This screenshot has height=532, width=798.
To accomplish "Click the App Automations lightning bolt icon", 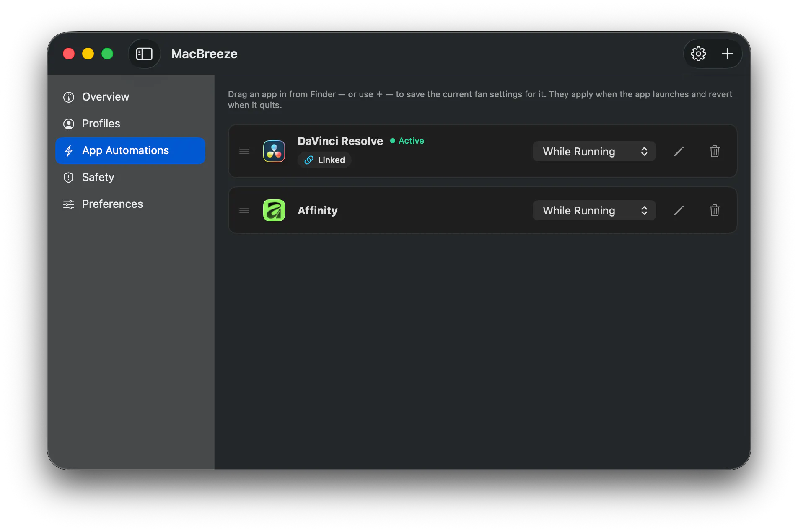I will point(69,151).
